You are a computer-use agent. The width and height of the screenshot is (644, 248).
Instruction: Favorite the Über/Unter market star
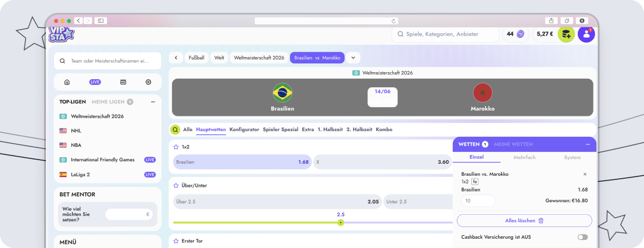[x=176, y=186]
